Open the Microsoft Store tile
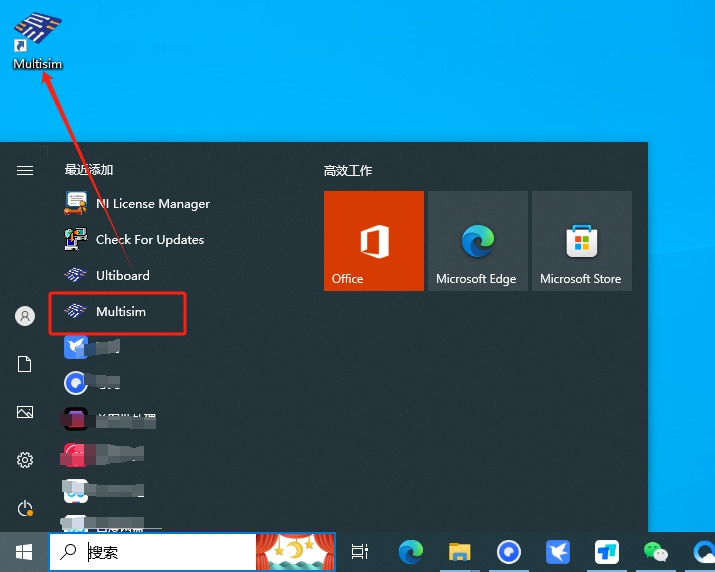715x572 pixels. pyautogui.click(x=581, y=241)
